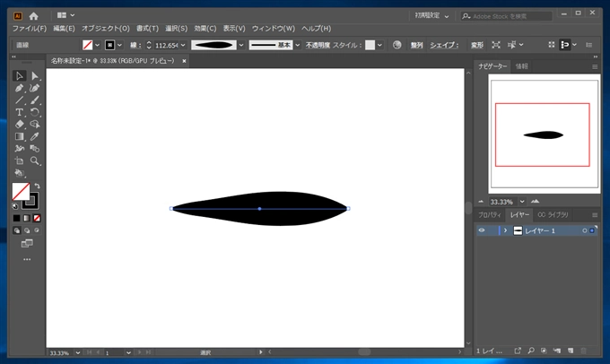The width and height of the screenshot is (610, 364).
Task: Select the Pen tool
Action: tap(19, 88)
